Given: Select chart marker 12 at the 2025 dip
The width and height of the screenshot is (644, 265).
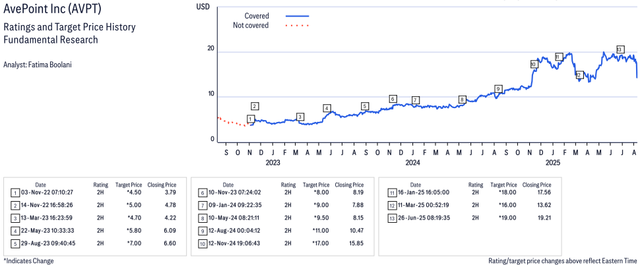Looking at the screenshot, I should click(579, 75).
